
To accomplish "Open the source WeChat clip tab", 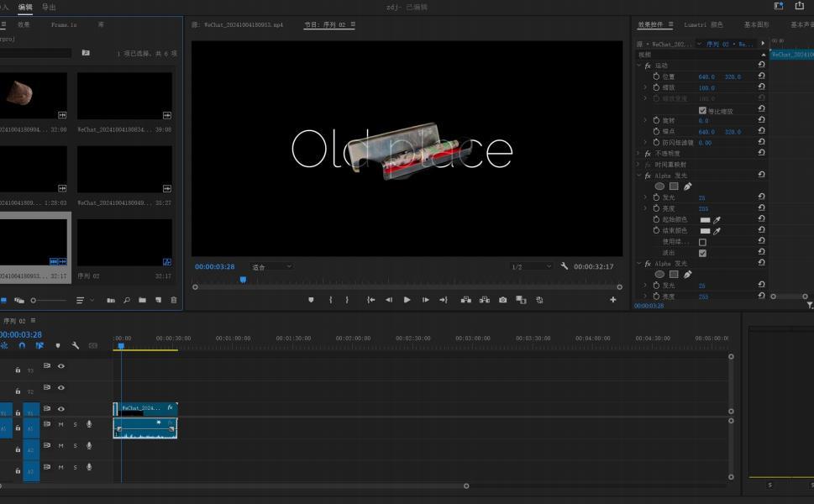I will [x=238, y=24].
